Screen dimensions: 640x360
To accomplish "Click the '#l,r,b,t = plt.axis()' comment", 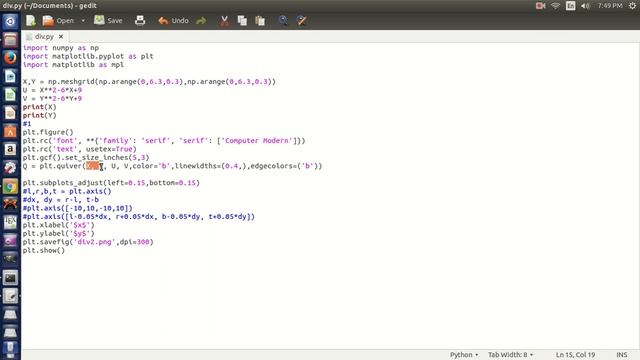I will (67, 191).
